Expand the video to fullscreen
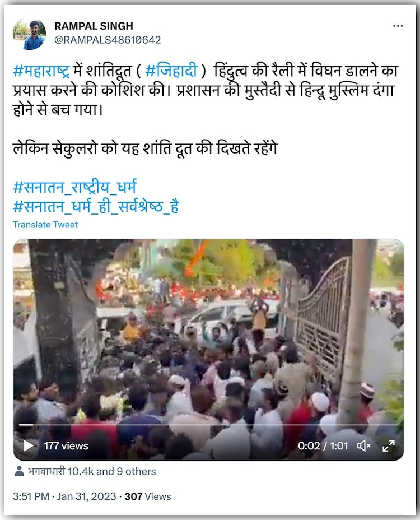This screenshot has width=420, height=520. point(389,445)
